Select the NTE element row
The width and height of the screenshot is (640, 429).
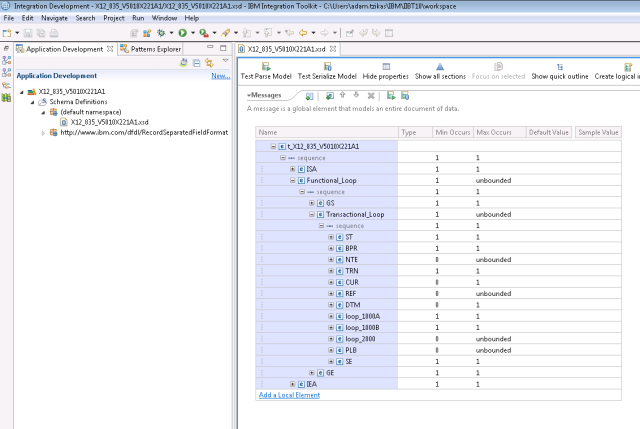438,260
